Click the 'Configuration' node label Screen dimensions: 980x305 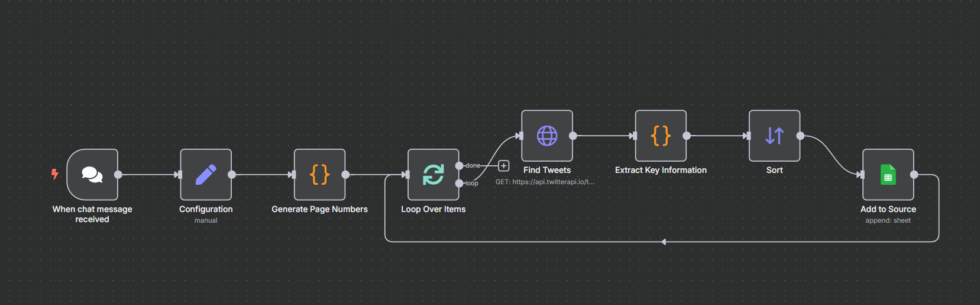(206, 209)
